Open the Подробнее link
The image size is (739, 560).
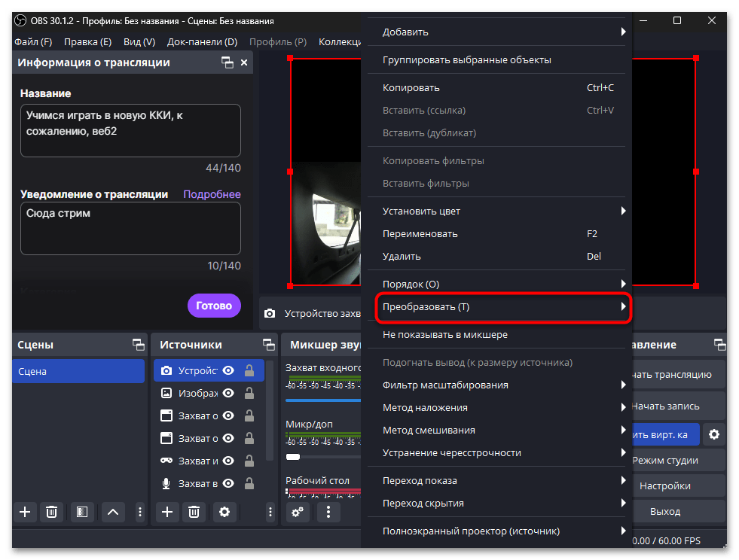pyautogui.click(x=212, y=194)
